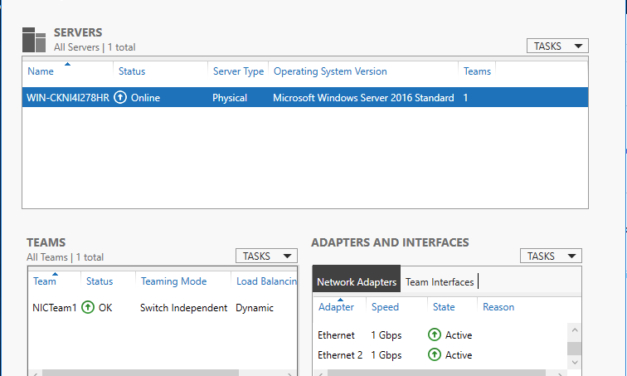627x376 pixels.
Task: Click the Servers panel icon
Action: [x=34, y=40]
